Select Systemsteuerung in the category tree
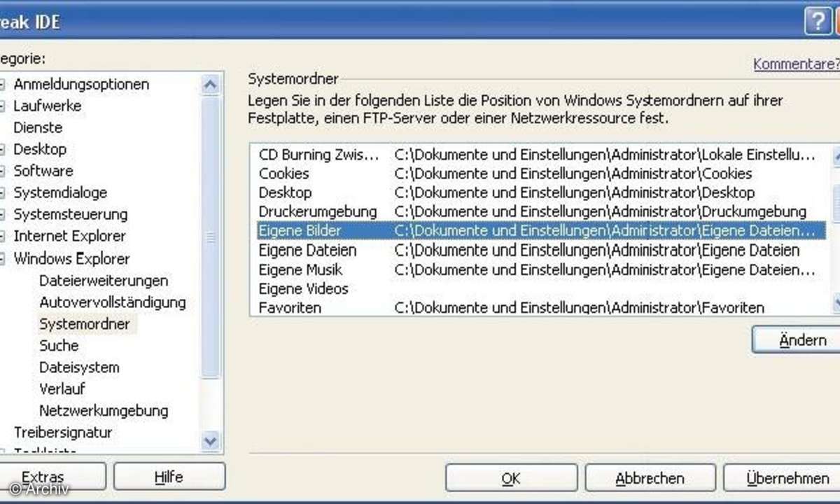The image size is (840, 504). [71, 214]
